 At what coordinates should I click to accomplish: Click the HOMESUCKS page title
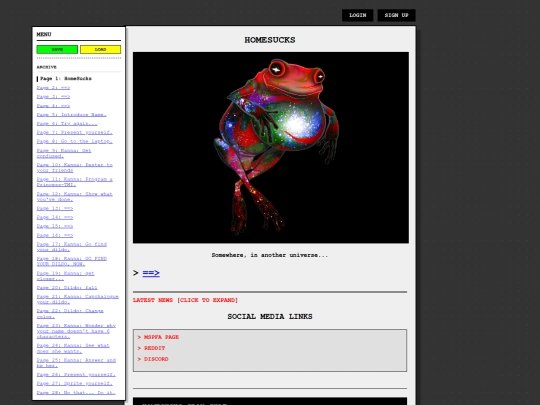pyautogui.click(x=270, y=40)
